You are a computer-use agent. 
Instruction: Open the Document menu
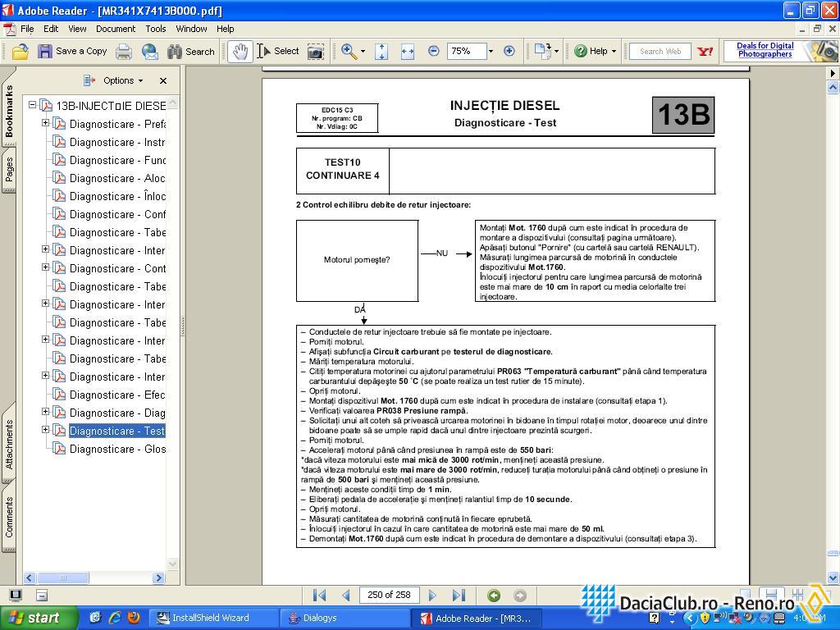point(116,29)
